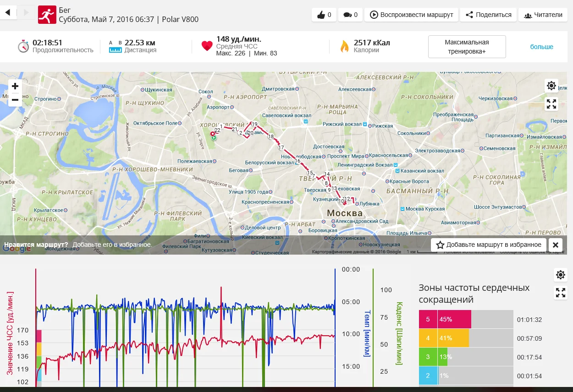Expand the chart to fullscreen
The height and width of the screenshot is (392, 573).
[x=561, y=293]
